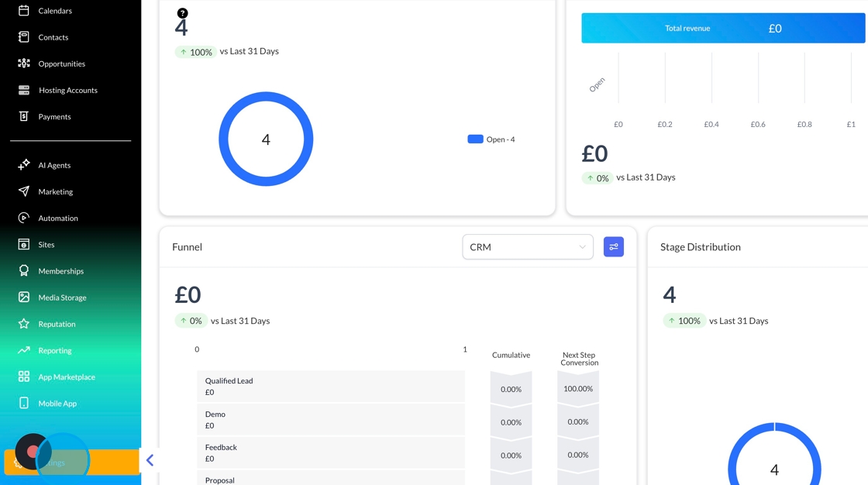Select the Qualified Lead funnel row
This screenshot has height=485, width=868.
coord(330,387)
